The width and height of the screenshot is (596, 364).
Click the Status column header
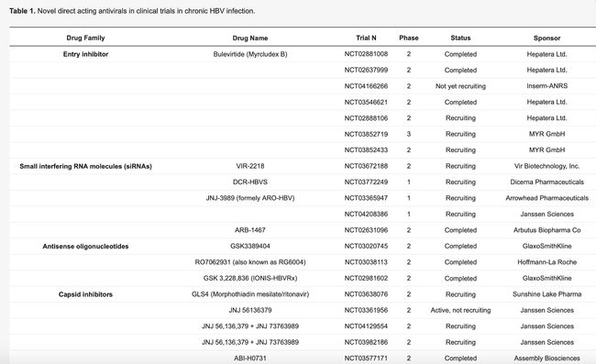click(x=460, y=38)
